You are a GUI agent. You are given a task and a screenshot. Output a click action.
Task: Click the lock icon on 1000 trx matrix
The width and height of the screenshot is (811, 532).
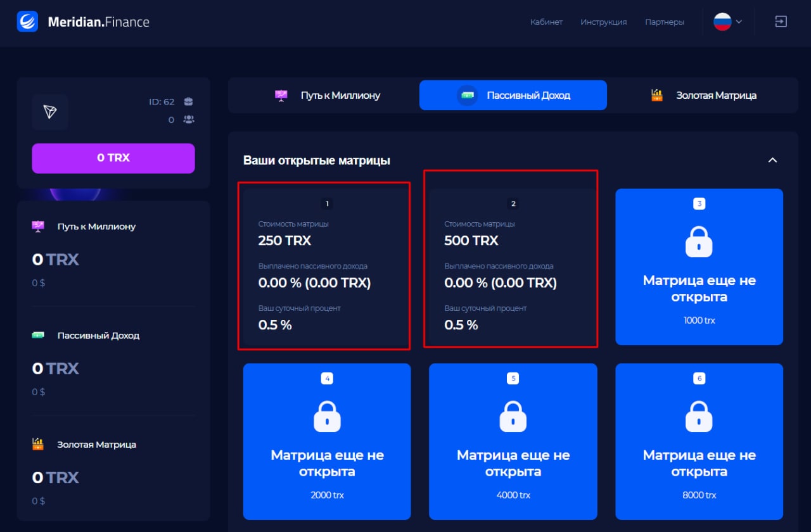click(699, 243)
